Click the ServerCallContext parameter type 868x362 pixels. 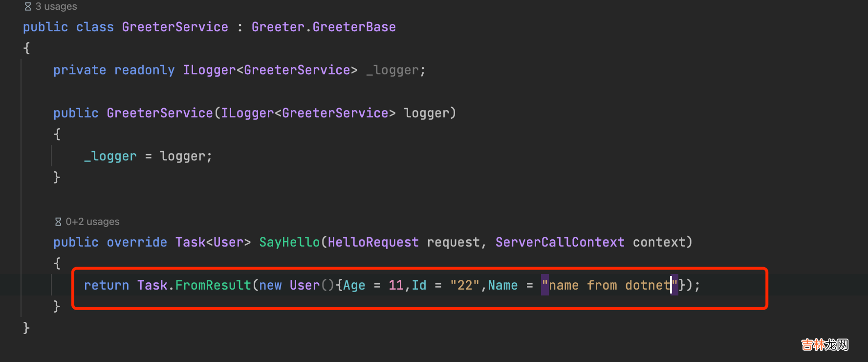(560, 242)
